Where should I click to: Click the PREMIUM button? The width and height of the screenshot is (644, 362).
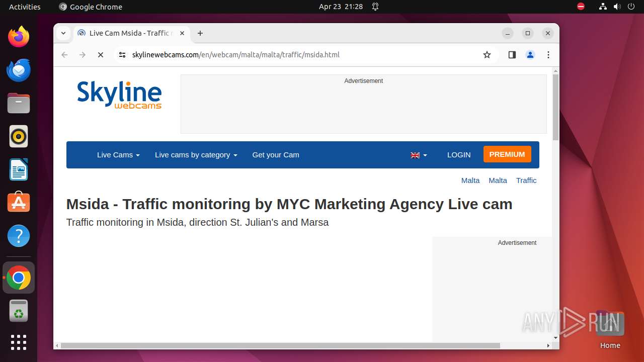tap(507, 154)
